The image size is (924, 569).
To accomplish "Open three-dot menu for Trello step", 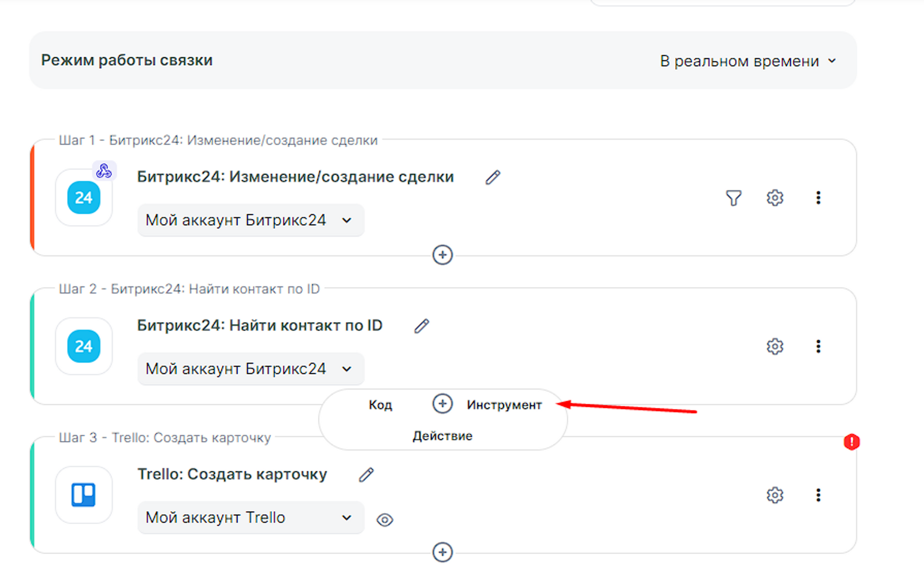I will [x=818, y=495].
